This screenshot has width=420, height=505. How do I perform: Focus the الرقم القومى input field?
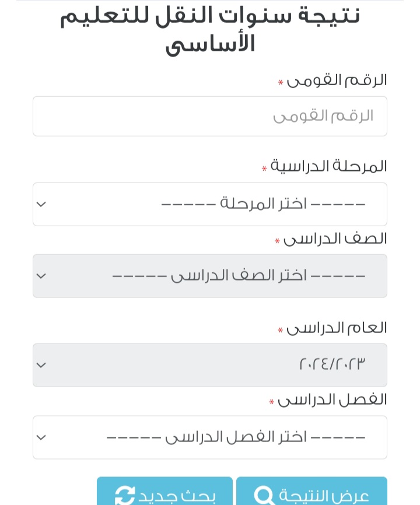click(x=210, y=116)
